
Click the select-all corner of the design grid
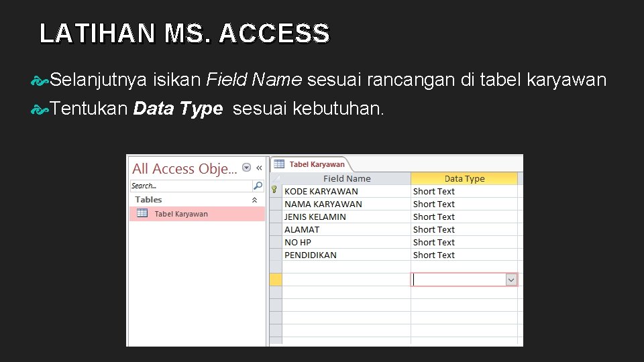276,178
